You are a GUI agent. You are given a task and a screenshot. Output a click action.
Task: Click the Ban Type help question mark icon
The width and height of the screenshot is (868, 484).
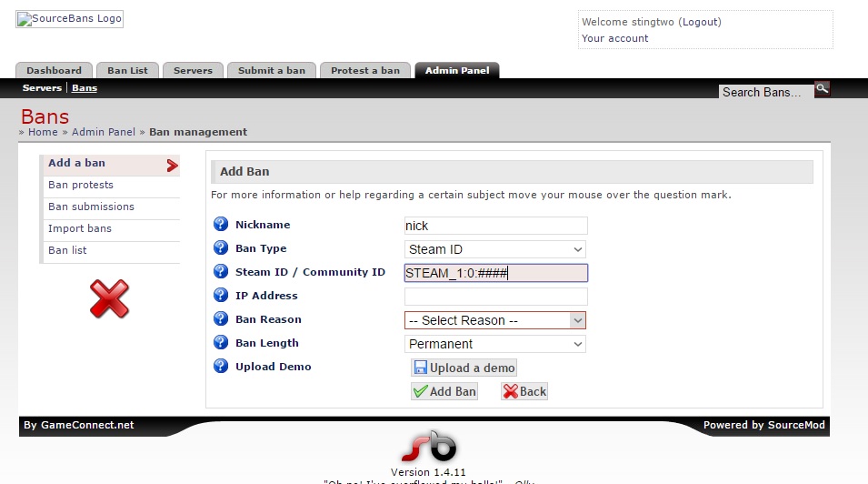(220, 248)
